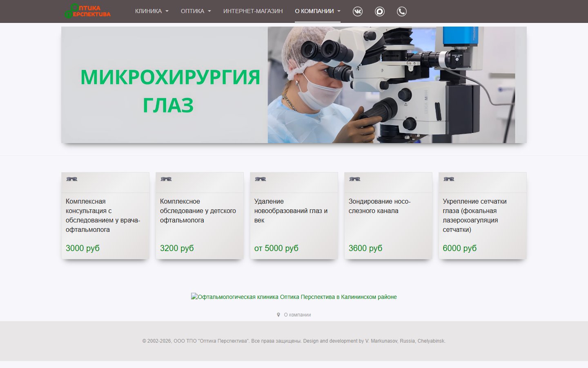Expand the О КОМПАНИИ dropdown menu
588x368 pixels.
point(318,11)
